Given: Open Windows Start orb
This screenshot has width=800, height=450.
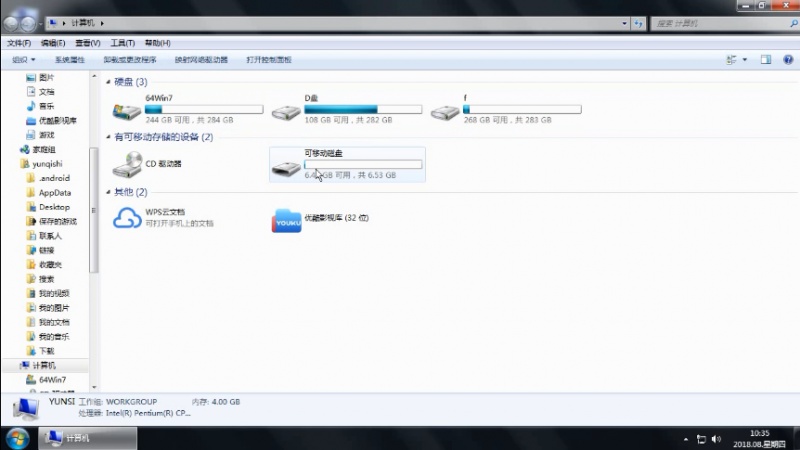Looking at the screenshot, I should pyautogui.click(x=17, y=438).
